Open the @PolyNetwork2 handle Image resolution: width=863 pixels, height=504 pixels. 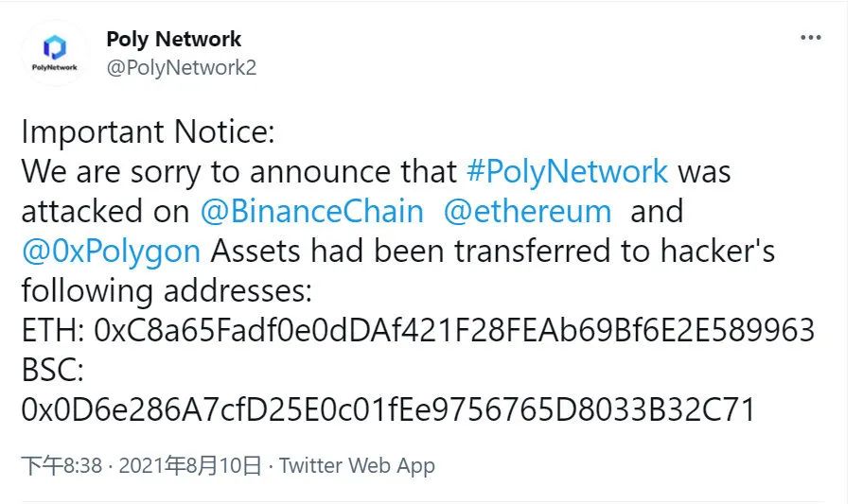pyautogui.click(x=181, y=68)
